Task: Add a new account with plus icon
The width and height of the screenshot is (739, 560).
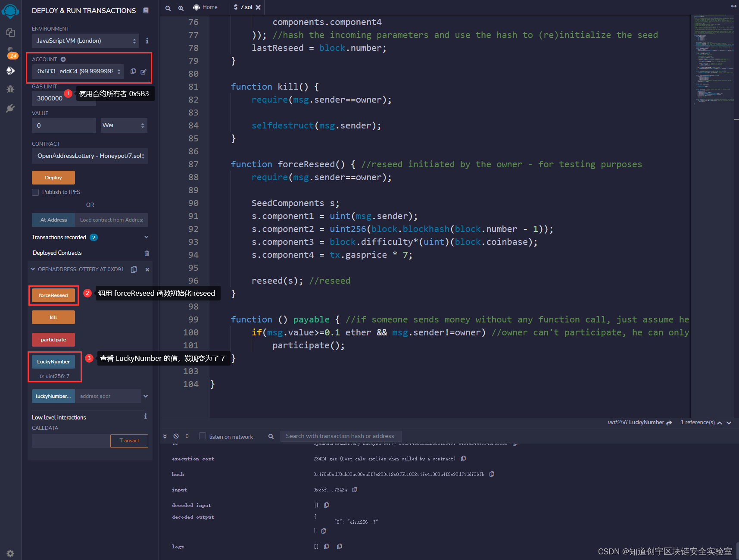Action: [63, 59]
